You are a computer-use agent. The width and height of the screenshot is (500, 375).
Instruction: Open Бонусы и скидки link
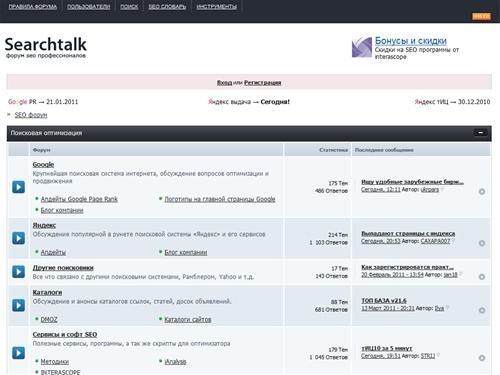(x=411, y=41)
